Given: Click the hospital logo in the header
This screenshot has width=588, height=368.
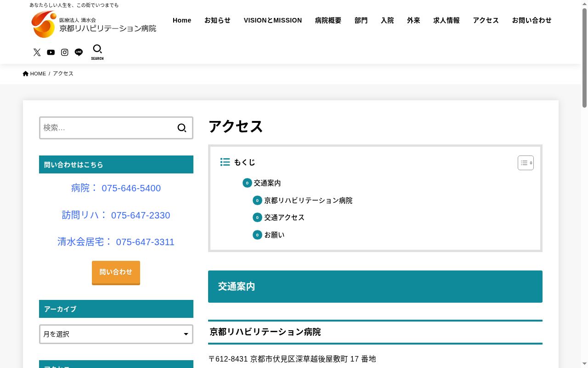Looking at the screenshot, I should (94, 24).
